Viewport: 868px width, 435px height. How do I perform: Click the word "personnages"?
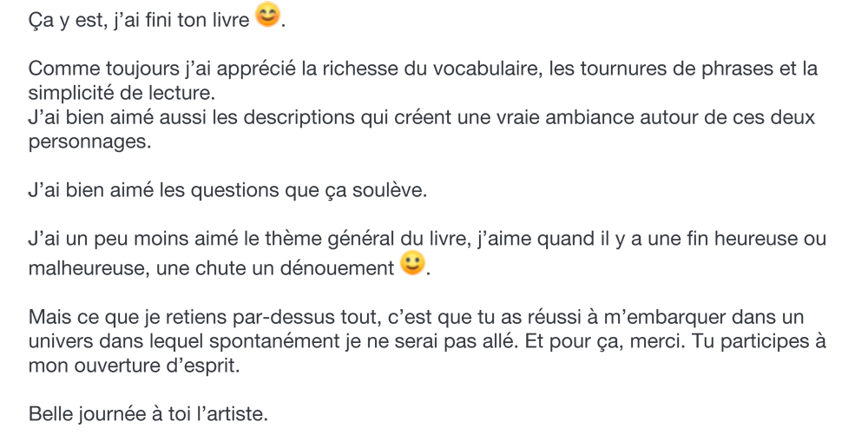89,142
